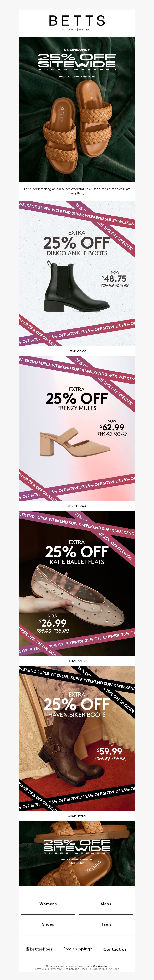The height and width of the screenshot is (980, 154).
Task: Click the Haven biker boots promo image
Action: click(x=77, y=739)
